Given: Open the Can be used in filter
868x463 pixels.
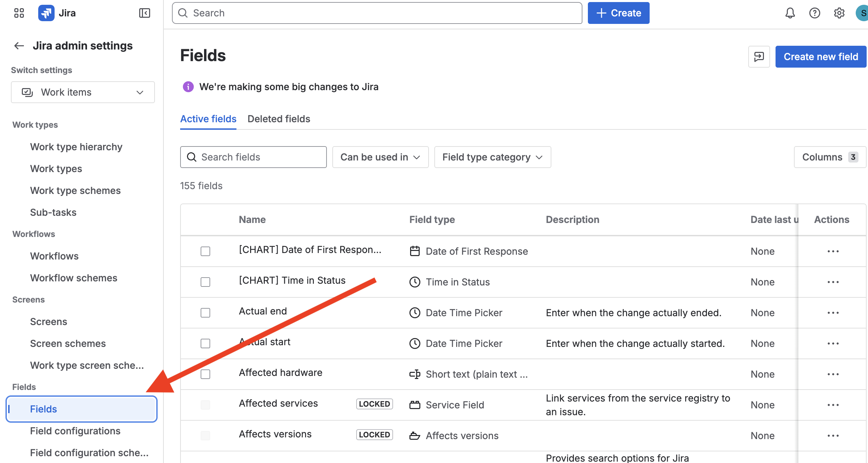Looking at the screenshot, I should tap(380, 157).
